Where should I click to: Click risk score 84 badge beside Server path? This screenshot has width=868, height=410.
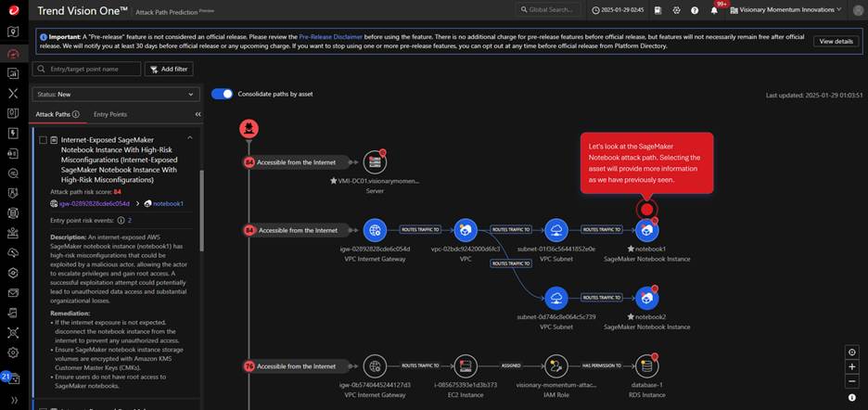[249, 162]
